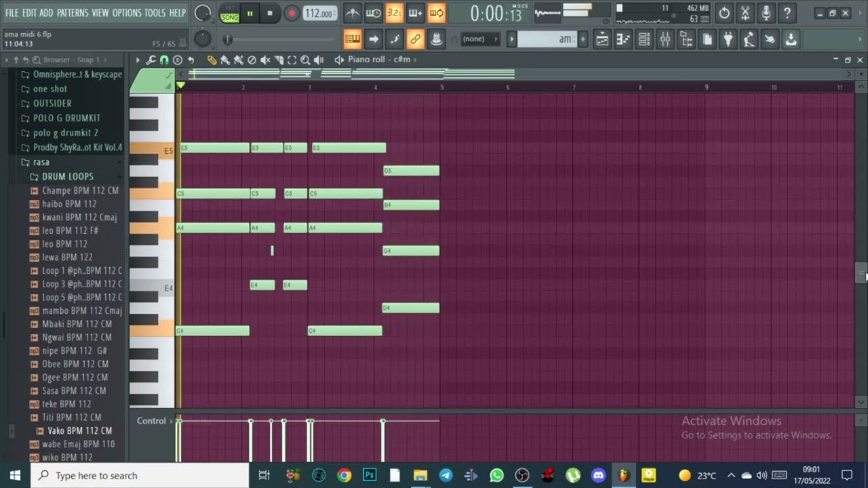Open the ADD menu
Screen dimensions: 868x488
pyautogui.click(x=46, y=13)
